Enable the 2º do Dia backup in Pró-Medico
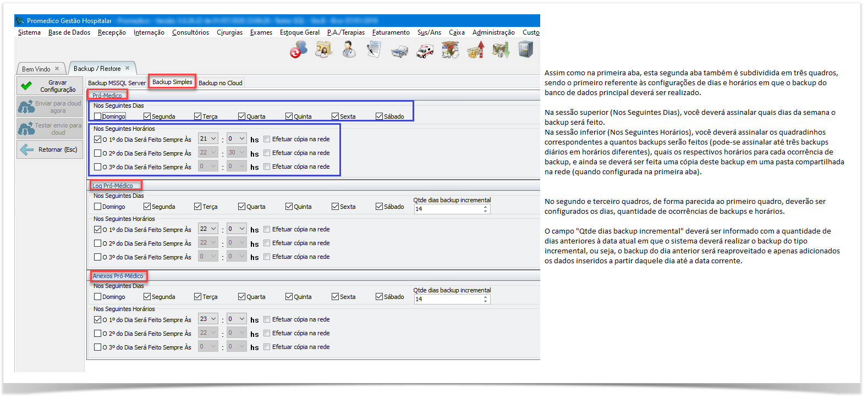The image size is (868, 399). coord(98,153)
